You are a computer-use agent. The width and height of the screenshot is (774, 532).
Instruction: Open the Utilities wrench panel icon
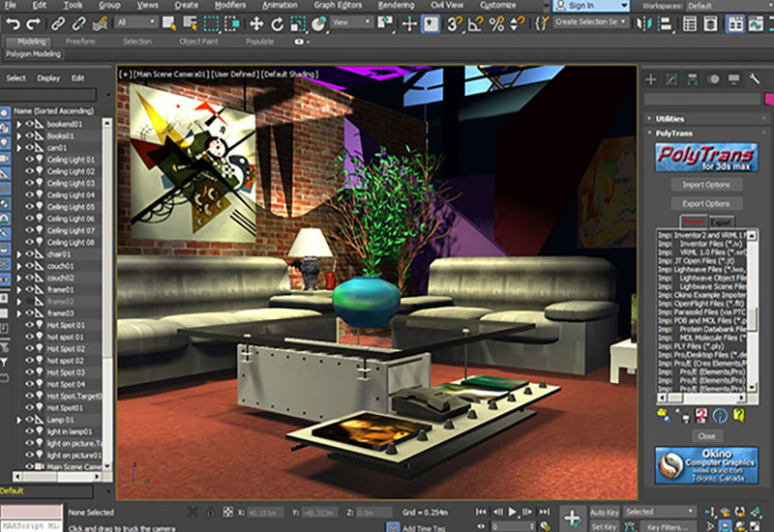(x=753, y=79)
